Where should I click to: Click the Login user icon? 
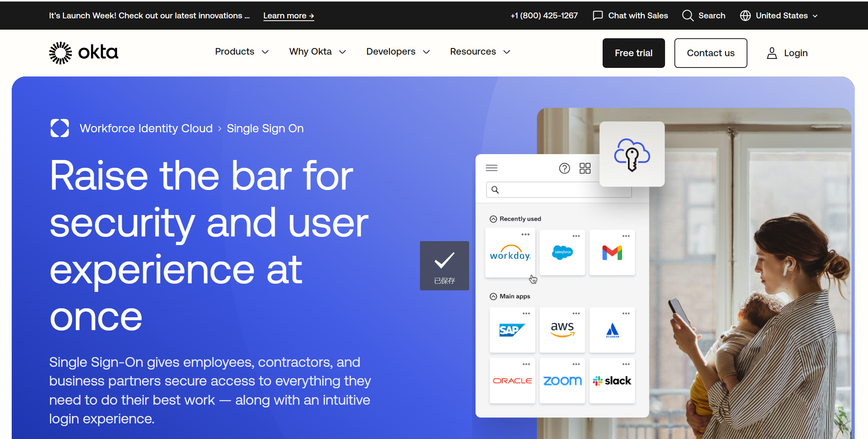772,53
